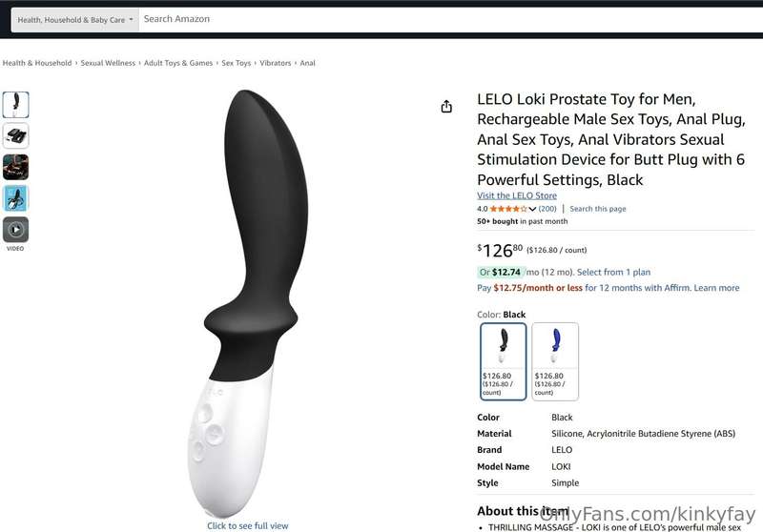
Task: Open the Sexual Wellness breadcrumb
Action: pos(108,63)
